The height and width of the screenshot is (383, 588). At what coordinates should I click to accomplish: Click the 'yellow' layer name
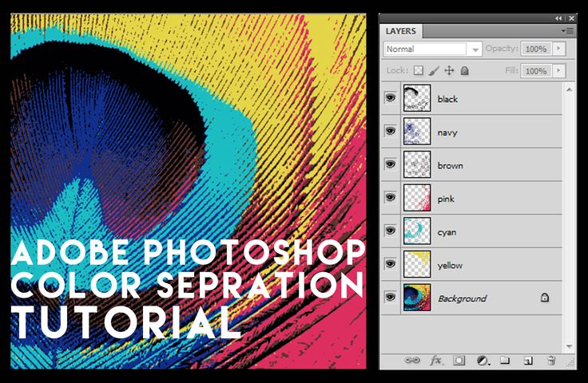point(450,266)
